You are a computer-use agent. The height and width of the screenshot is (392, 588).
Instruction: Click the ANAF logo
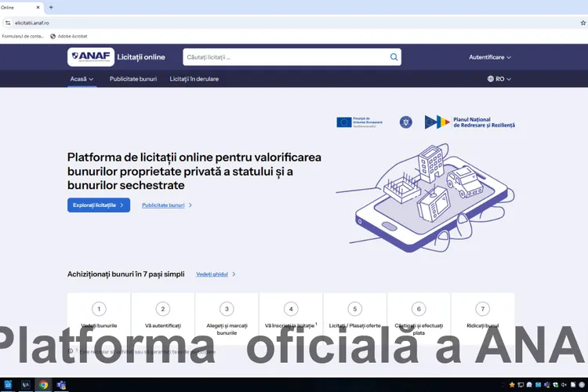pyautogui.click(x=91, y=57)
